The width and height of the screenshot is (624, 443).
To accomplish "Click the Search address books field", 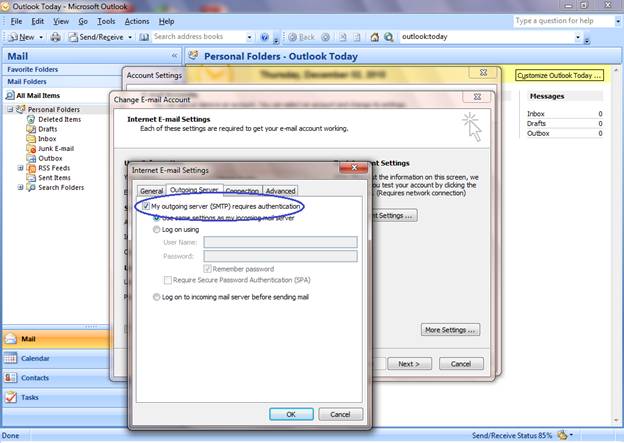I will [x=199, y=37].
